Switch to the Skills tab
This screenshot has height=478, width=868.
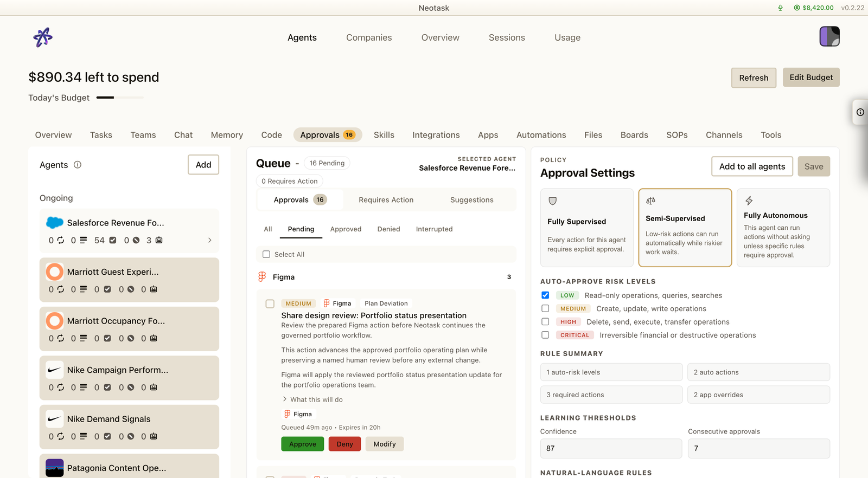[384, 135]
